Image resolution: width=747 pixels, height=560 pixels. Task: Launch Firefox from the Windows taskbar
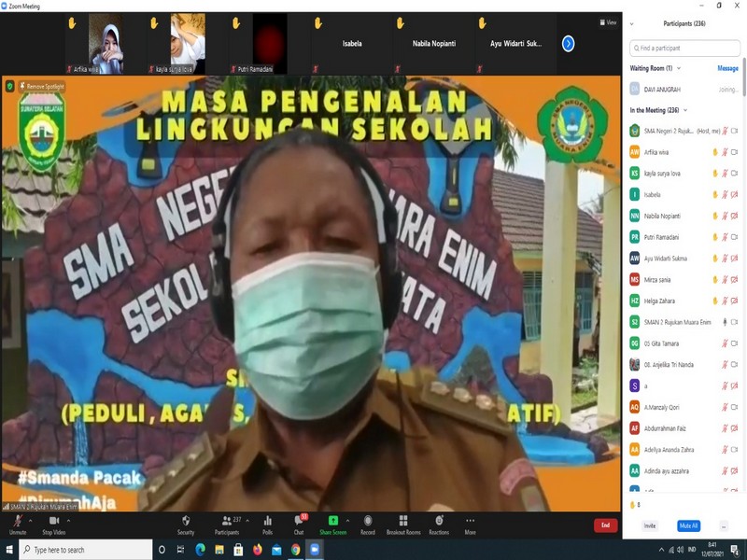click(258, 550)
